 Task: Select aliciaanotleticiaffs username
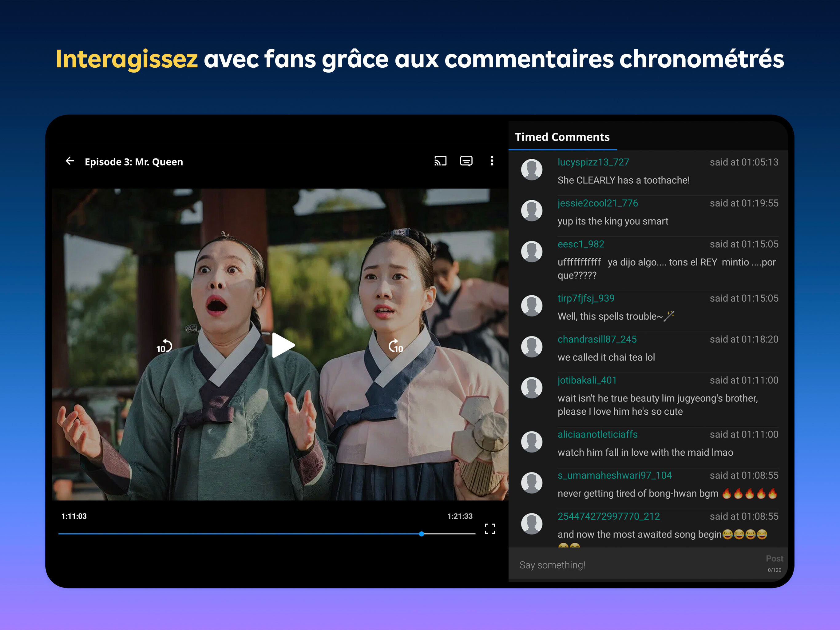[597, 434]
